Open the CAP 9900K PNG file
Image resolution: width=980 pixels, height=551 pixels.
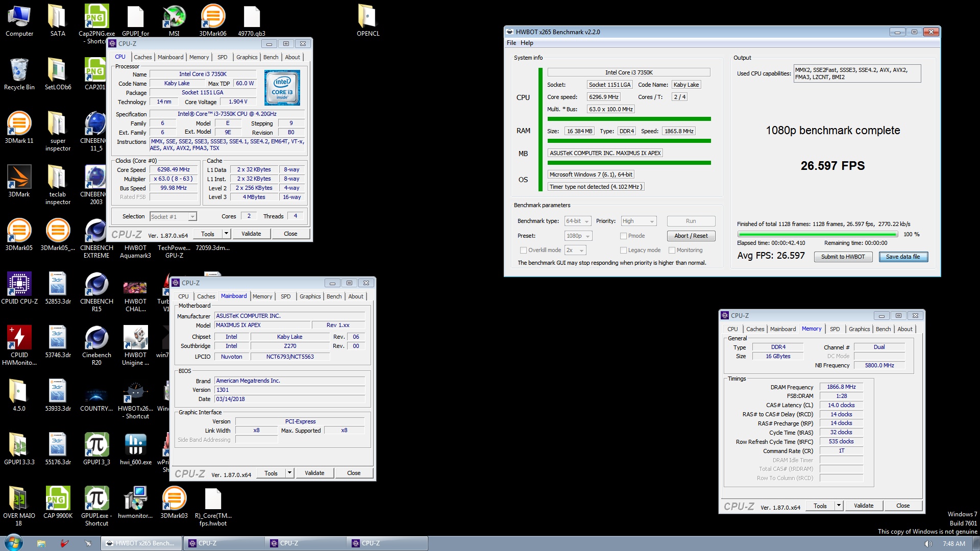(x=58, y=503)
